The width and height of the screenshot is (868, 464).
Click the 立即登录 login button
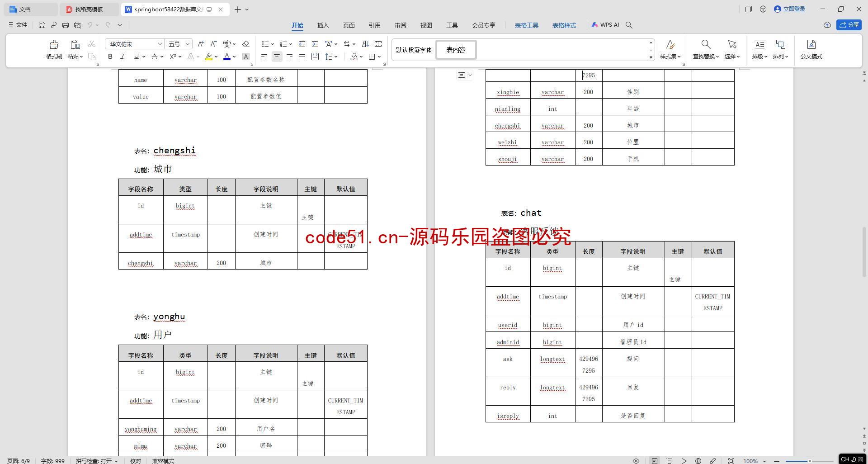pyautogui.click(x=790, y=9)
